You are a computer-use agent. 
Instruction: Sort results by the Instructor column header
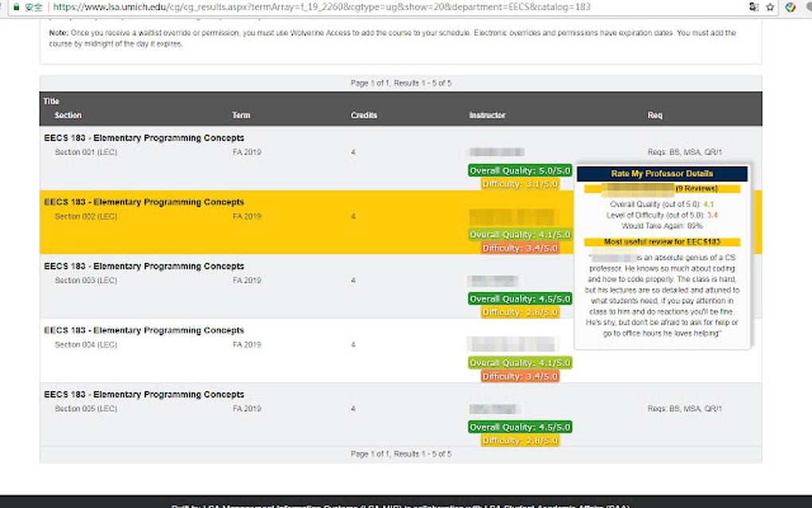pyautogui.click(x=488, y=115)
